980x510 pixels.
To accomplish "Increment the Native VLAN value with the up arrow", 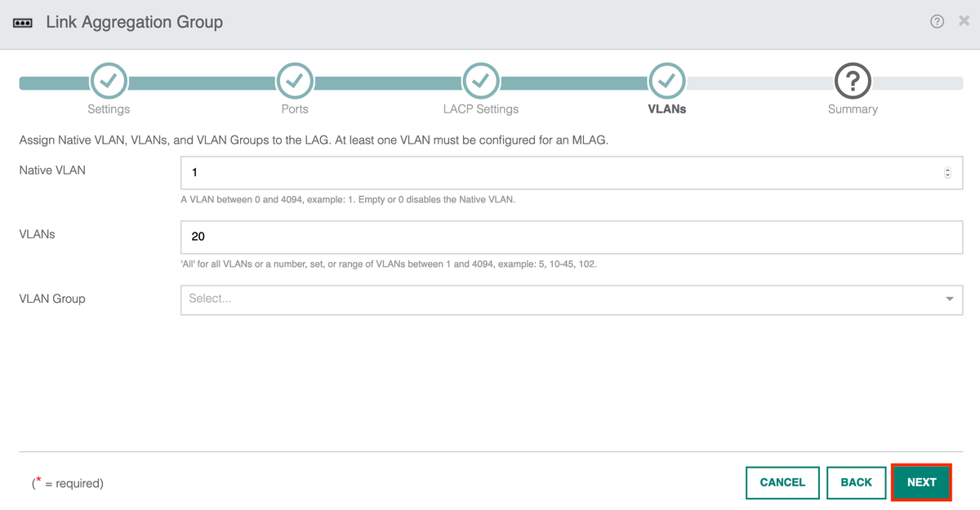I will pos(947,168).
